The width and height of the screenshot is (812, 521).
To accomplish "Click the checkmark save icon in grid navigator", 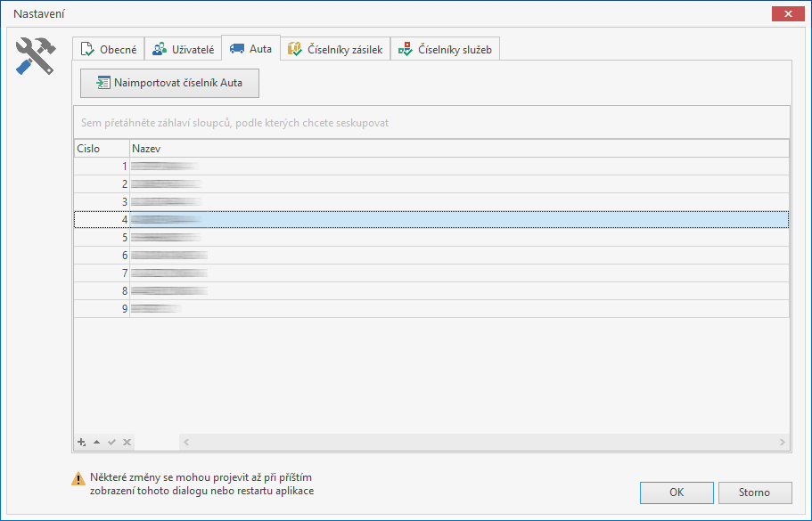I will 111,442.
